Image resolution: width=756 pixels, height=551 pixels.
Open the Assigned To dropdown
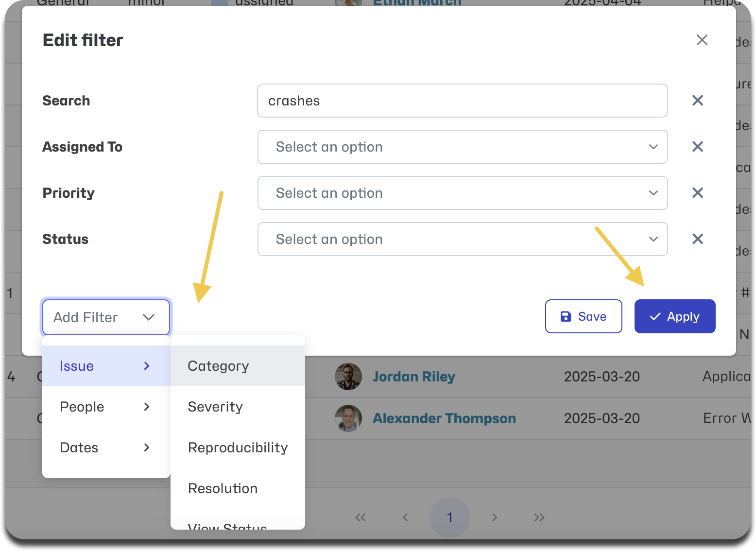pos(463,147)
